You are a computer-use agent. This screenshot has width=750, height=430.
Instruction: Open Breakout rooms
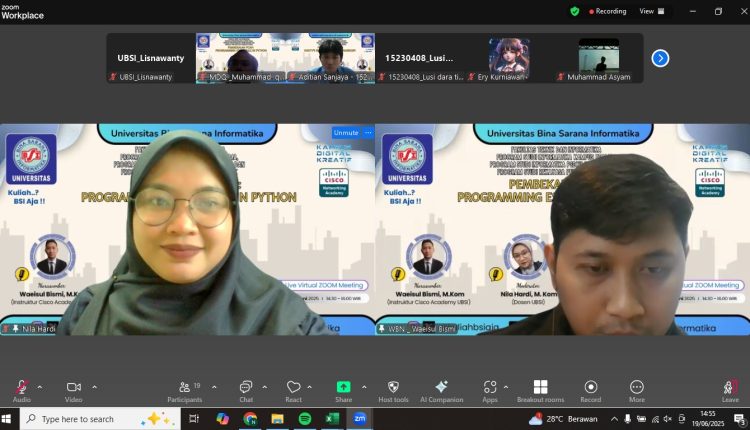[540, 391]
